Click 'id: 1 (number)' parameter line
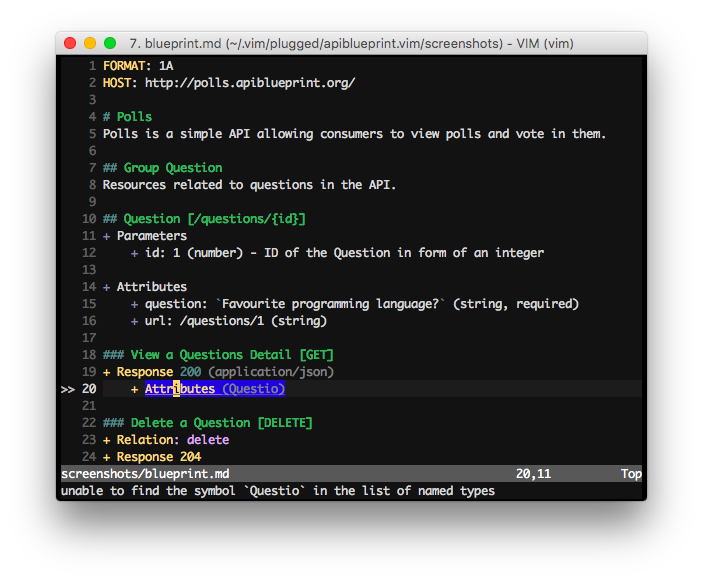Viewport: 703px width, 581px height. 194,253
